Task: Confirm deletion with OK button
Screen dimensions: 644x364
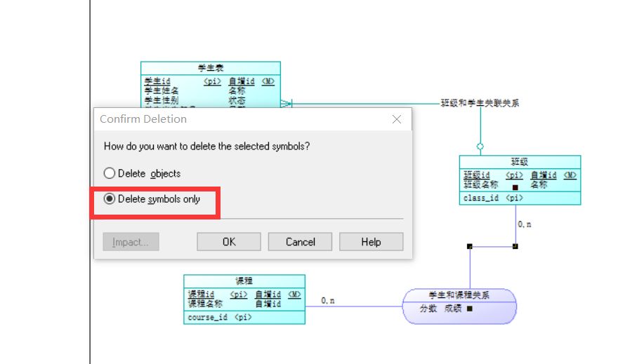Action: tap(229, 242)
